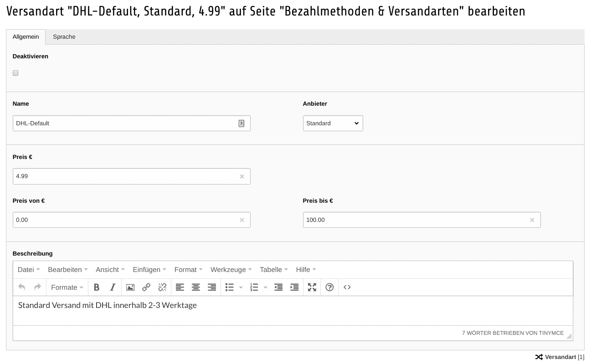Screen dimensions: 591x364
Task: Click the TinyMCE word count status text
Action: [513, 333]
